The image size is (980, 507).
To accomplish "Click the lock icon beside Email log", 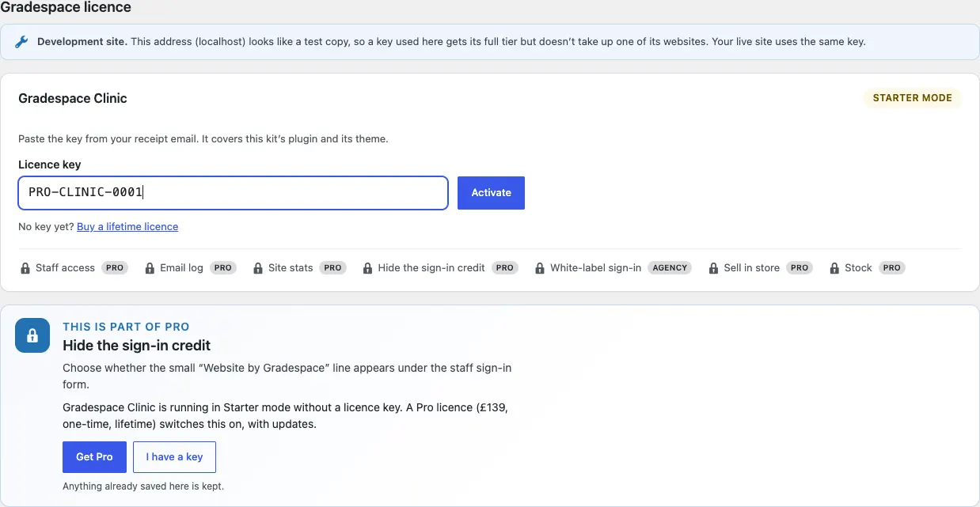I will 150,268.
